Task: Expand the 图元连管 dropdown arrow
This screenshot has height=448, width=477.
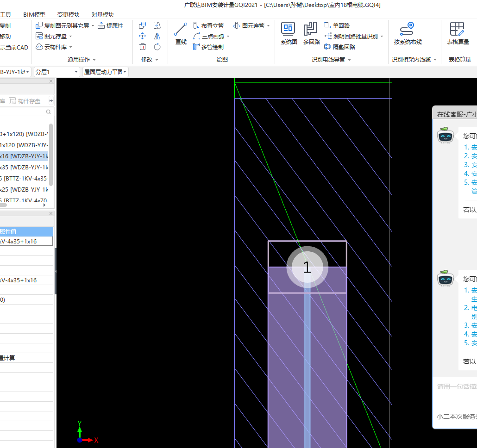Action: coord(268,26)
